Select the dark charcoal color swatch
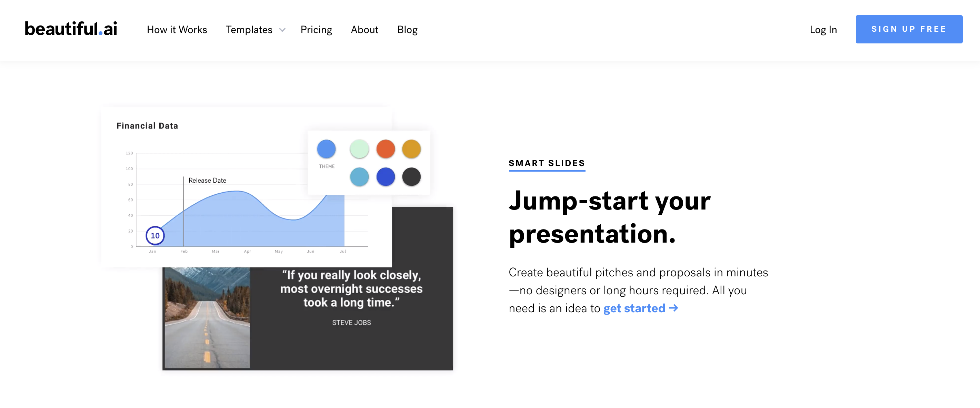This screenshot has width=980, height=408. point(411,177)
